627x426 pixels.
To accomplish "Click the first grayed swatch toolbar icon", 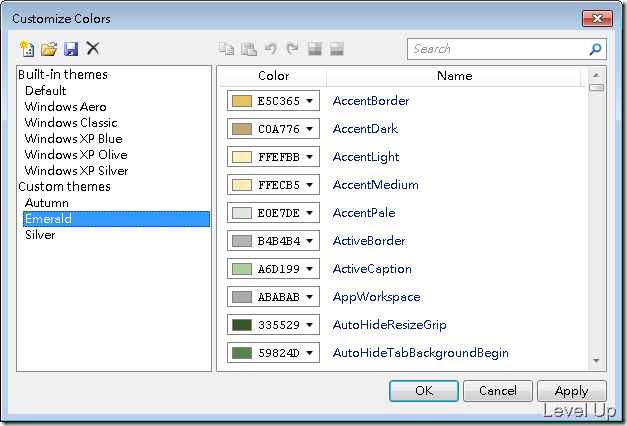I will pyautogui.click(x=315, y=49).
